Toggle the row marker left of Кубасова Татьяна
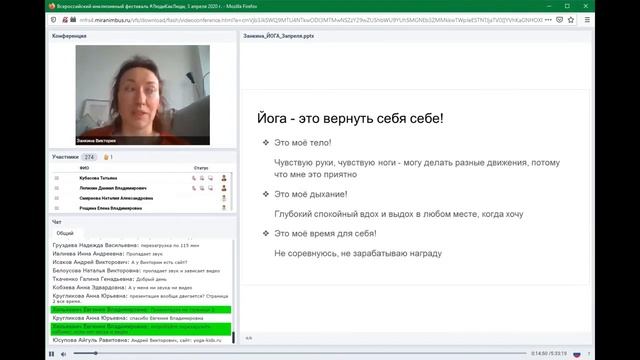Screen dimensions: 640x360 (x=57, y=178)
